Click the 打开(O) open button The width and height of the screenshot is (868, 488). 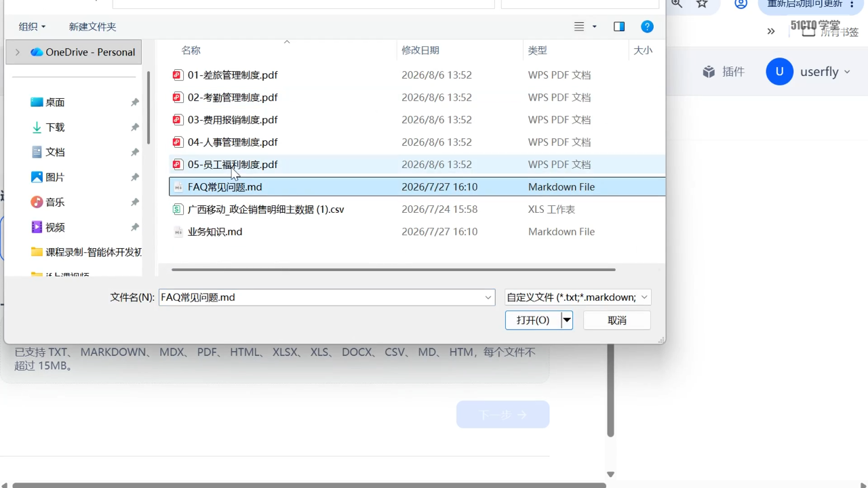pos(533,320)
